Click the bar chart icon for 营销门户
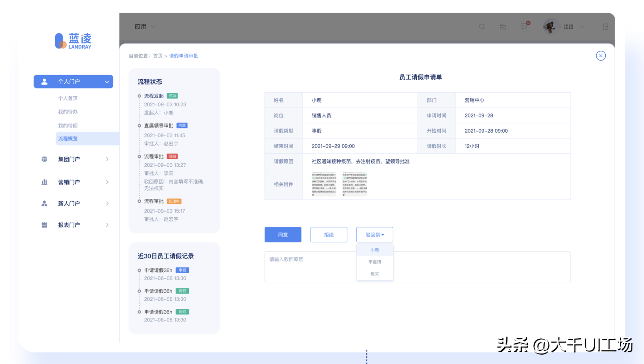 pyautogui.click(x=44, y=182)
